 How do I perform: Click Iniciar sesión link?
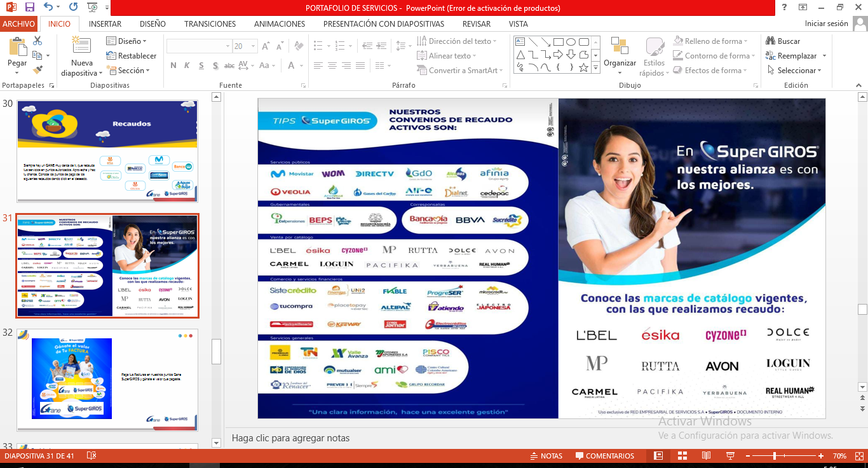(826, 24)
